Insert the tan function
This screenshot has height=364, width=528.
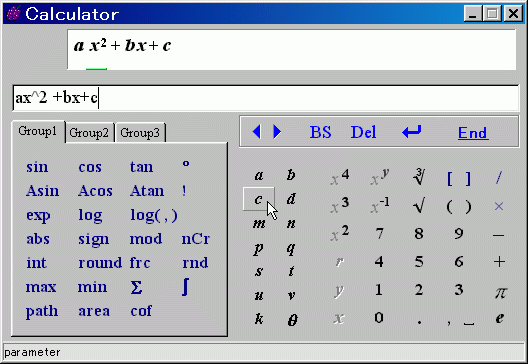141,167
